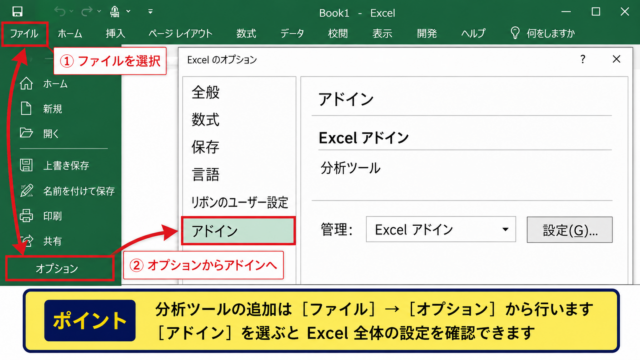Click the open folder icon
Screen dimensions: 640x360
point(26,133)
